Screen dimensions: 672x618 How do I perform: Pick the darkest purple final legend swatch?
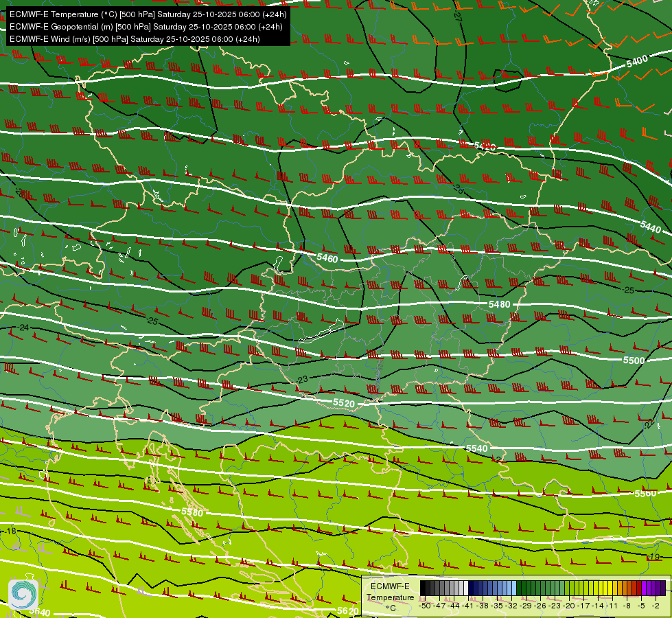point(663,588)
